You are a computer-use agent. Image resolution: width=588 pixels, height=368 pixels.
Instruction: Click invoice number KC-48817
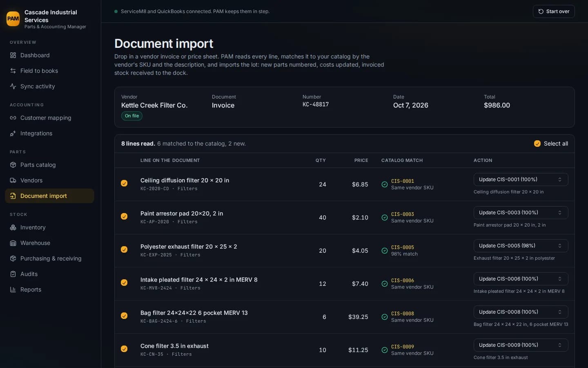tap(316, 105)
